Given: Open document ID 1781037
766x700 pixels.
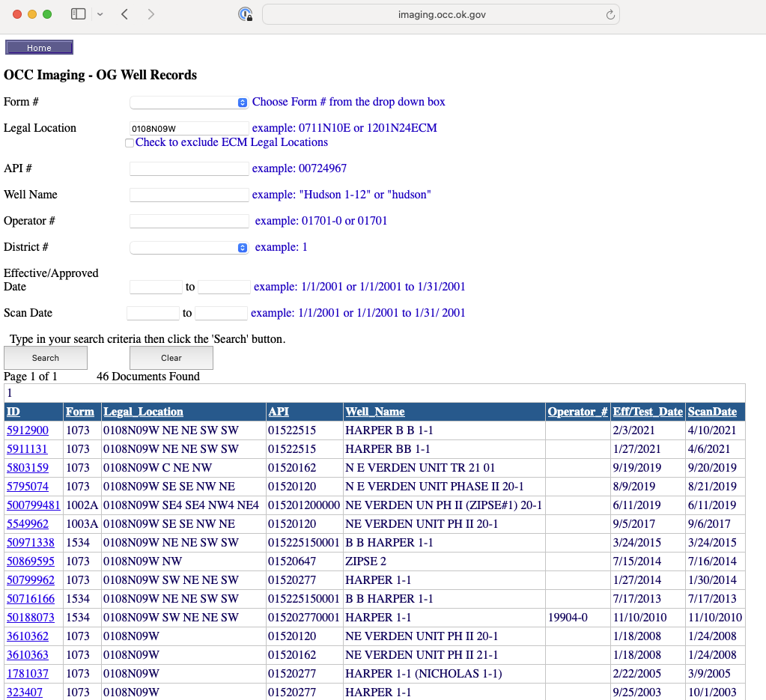Looking at the screenshot, I should [28, 674].
